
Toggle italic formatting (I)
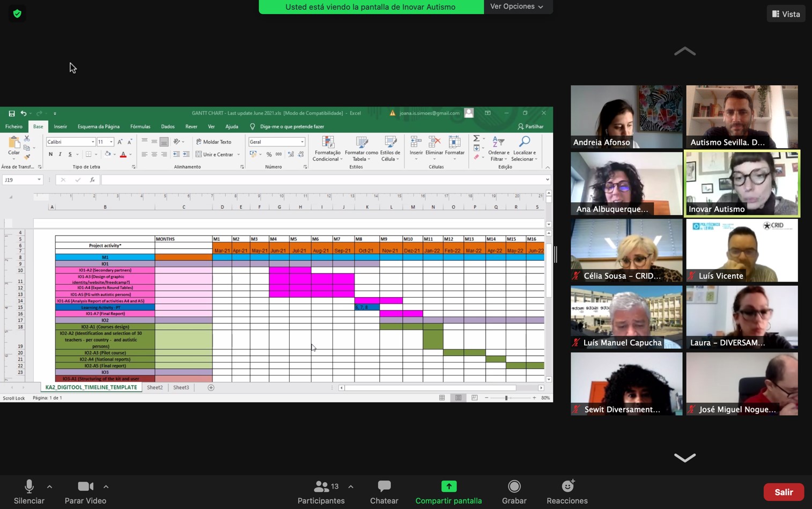coord(60,154)
